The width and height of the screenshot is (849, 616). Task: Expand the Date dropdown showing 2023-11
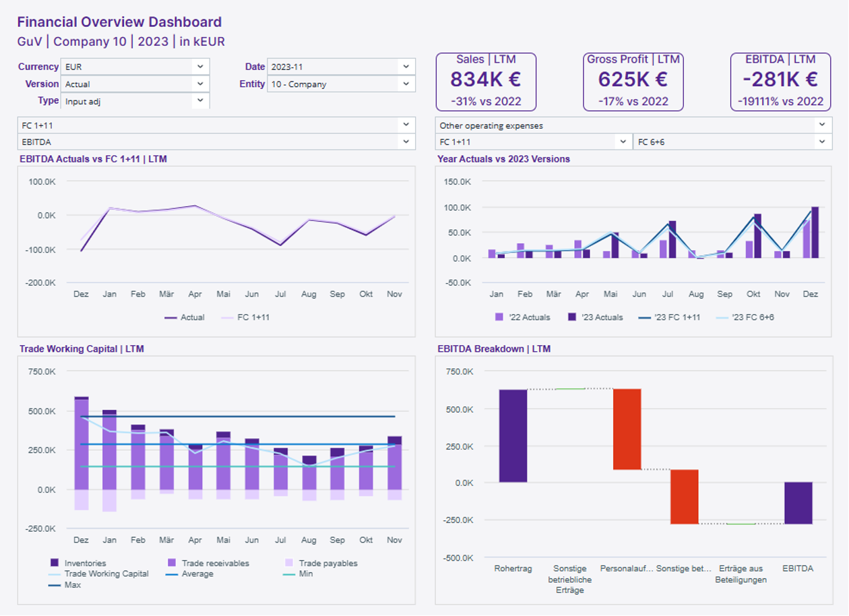coord(405,67)
